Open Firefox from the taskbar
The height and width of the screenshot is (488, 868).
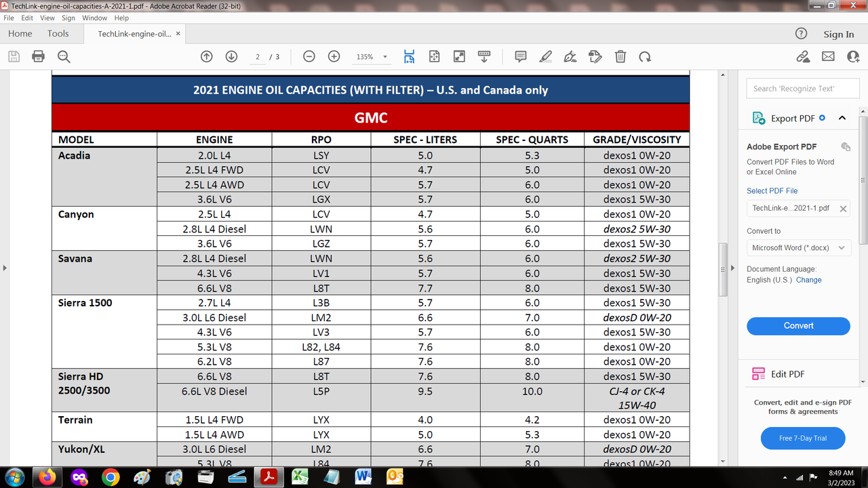point(47,477)
